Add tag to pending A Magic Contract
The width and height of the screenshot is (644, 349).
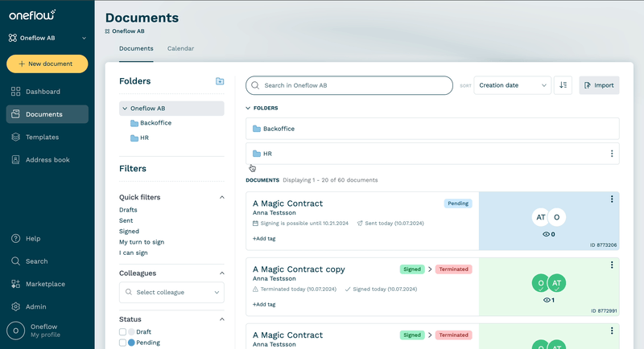pos(264,238)
